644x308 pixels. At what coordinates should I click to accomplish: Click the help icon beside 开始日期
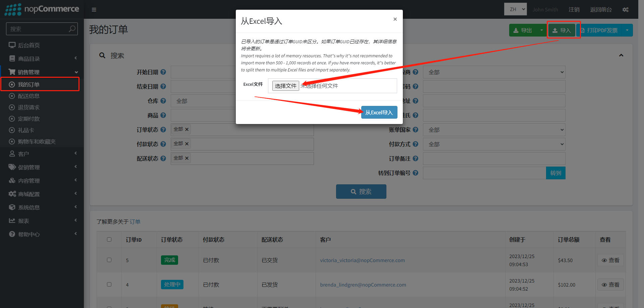click(163, 72)
